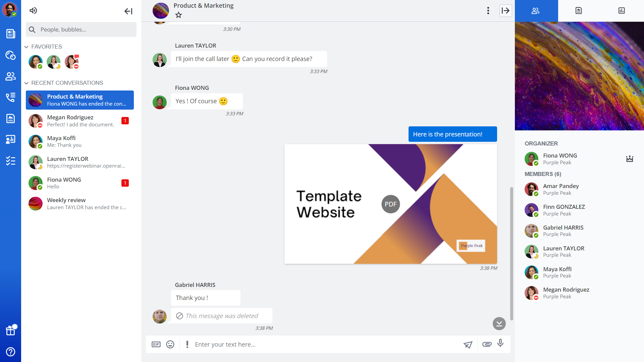Viewport: 644px width, 362px height.
Task: Collapse the Recent Conversations section
Action: [x=26, y=83]
